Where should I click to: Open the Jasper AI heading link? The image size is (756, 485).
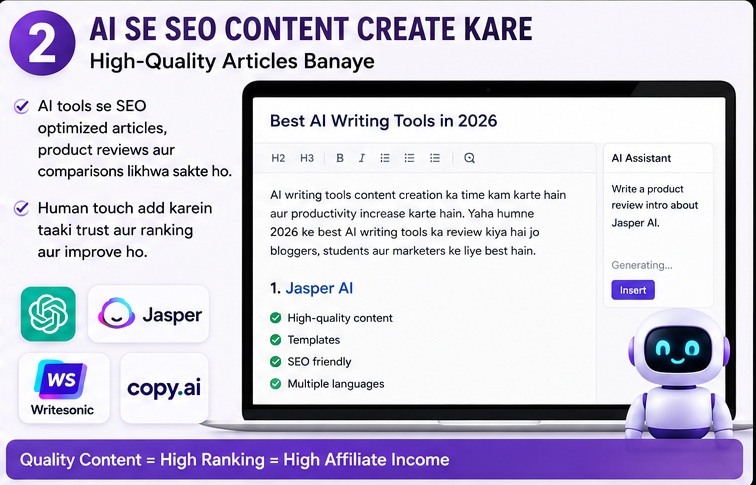(x=319, y=288)
